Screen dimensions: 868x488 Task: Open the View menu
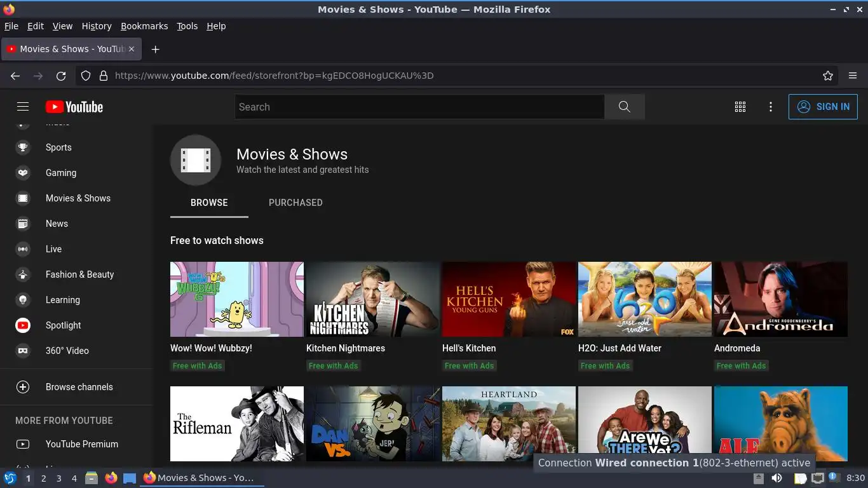point(62,26)
